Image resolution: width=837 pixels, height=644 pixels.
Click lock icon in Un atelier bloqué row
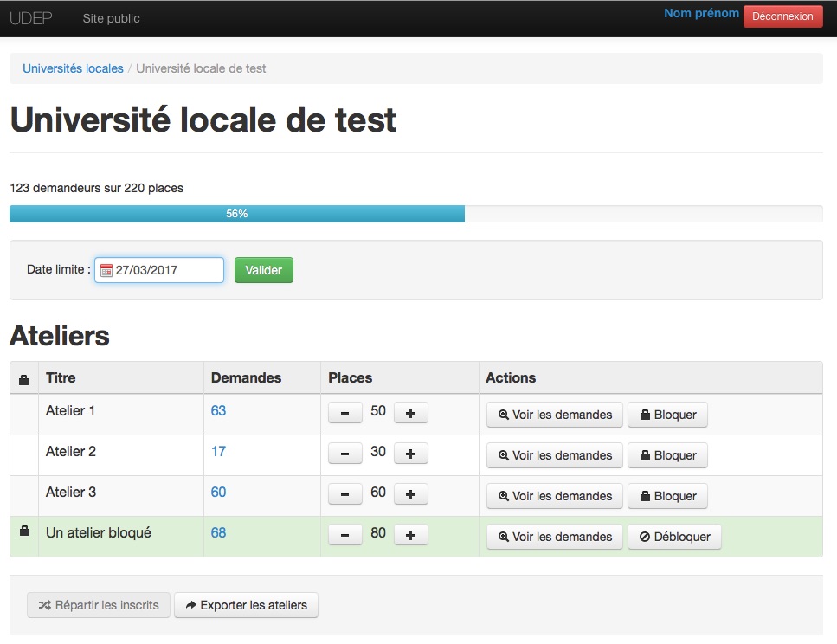tap(24, 531)
